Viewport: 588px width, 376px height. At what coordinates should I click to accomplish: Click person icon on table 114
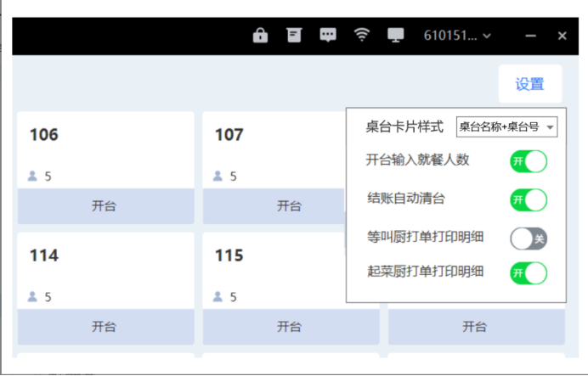click(32, 296)
